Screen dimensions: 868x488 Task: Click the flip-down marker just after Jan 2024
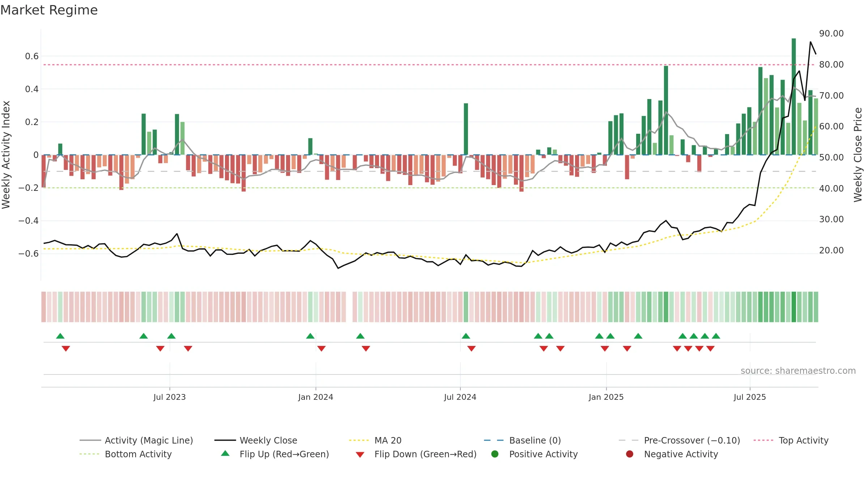tap(322, 348)
